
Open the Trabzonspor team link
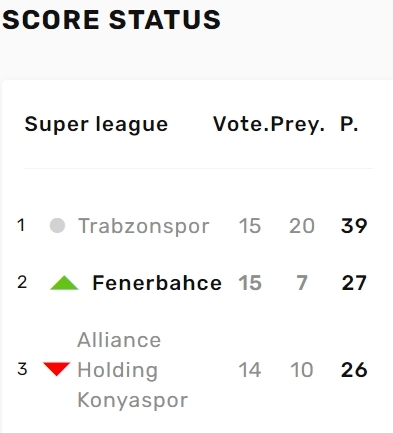click(x=143, y=226)
